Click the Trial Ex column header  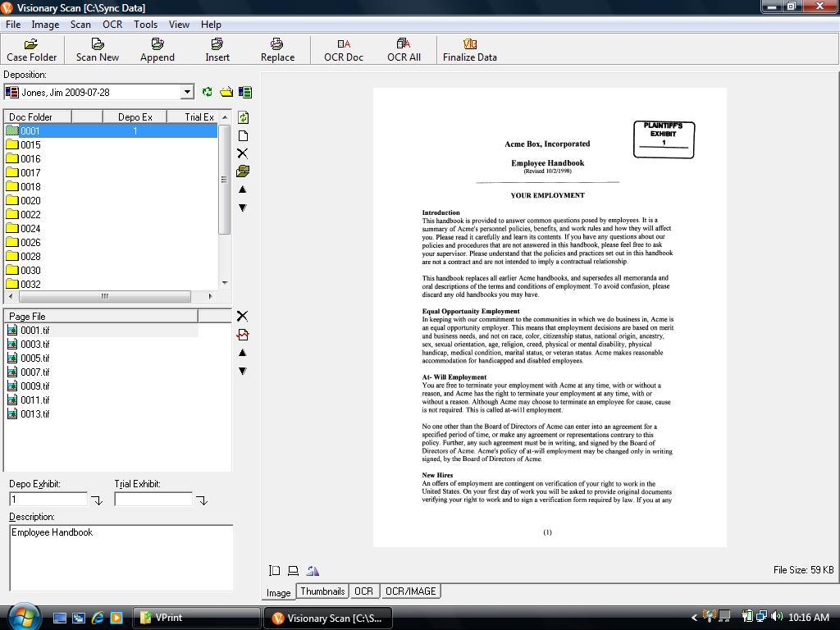(x=193, y=116)
